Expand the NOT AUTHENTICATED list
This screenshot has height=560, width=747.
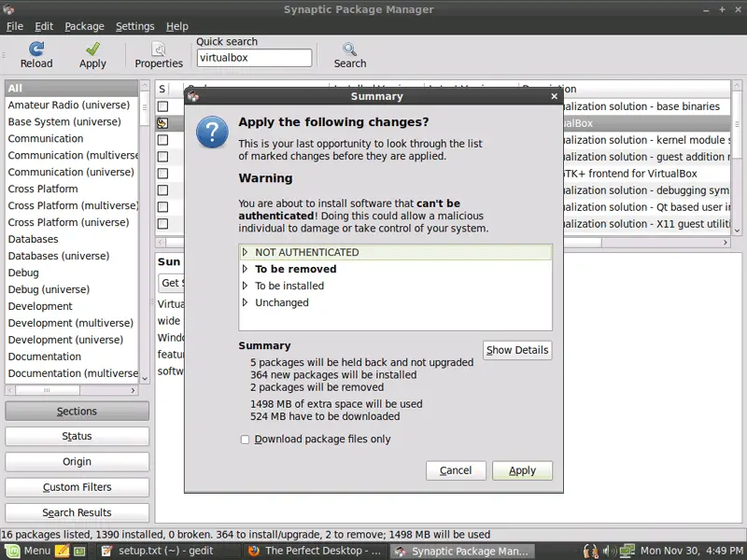pyautogui.click(x=246, y=252)
